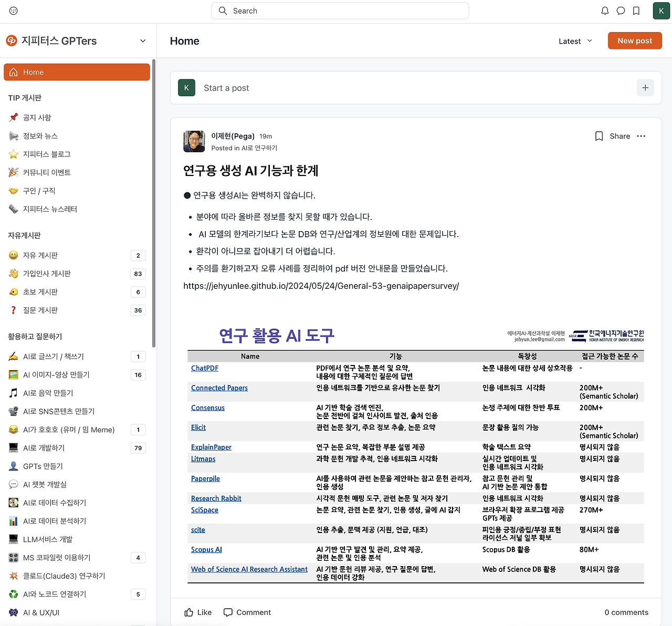This screenshot has width=672, height=626.
Task: Click the pin icon beside 공지 사항
Action: click(x=14, y=117)
